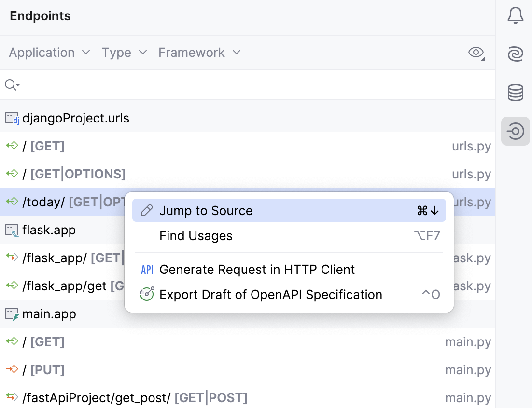Image resolution: width=532 pixels, height=408 pixels.
Task: Click the magnifier icon in the search field
Action: tap(12, 85)
